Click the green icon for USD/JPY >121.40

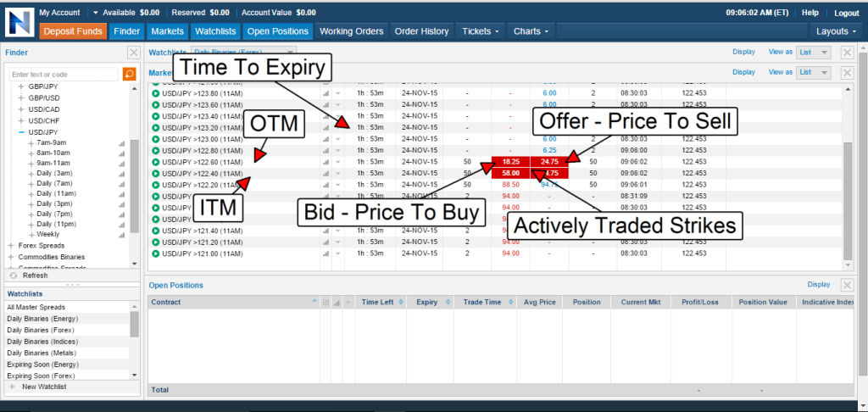(156, 231)
